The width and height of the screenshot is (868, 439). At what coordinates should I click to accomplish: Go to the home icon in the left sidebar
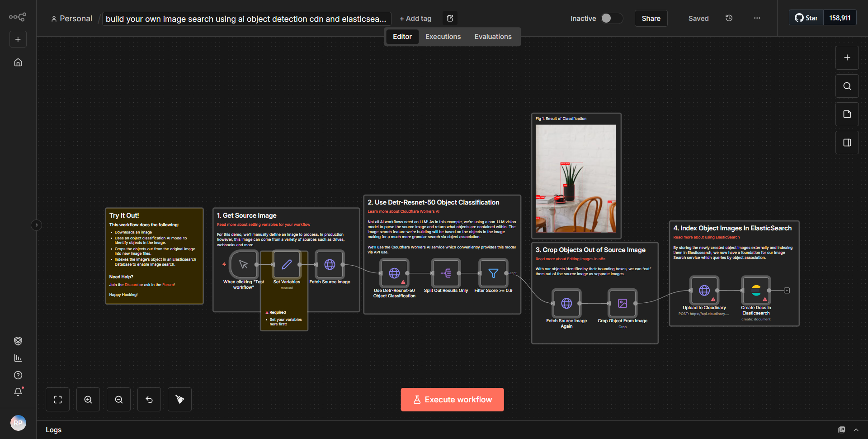(x=18, y=62)
